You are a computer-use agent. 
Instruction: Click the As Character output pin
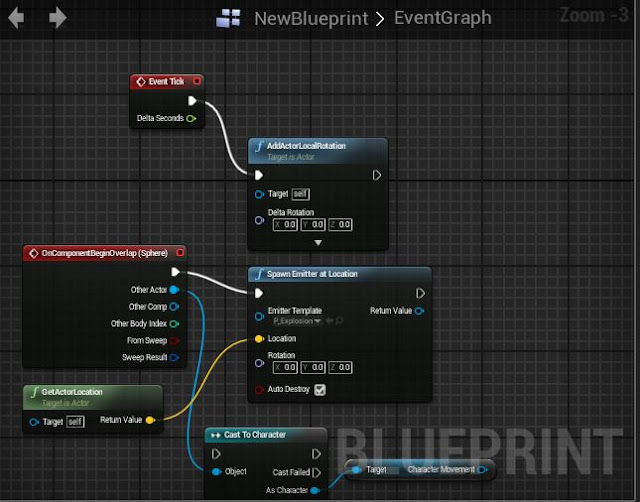click(x=315, y=490)
